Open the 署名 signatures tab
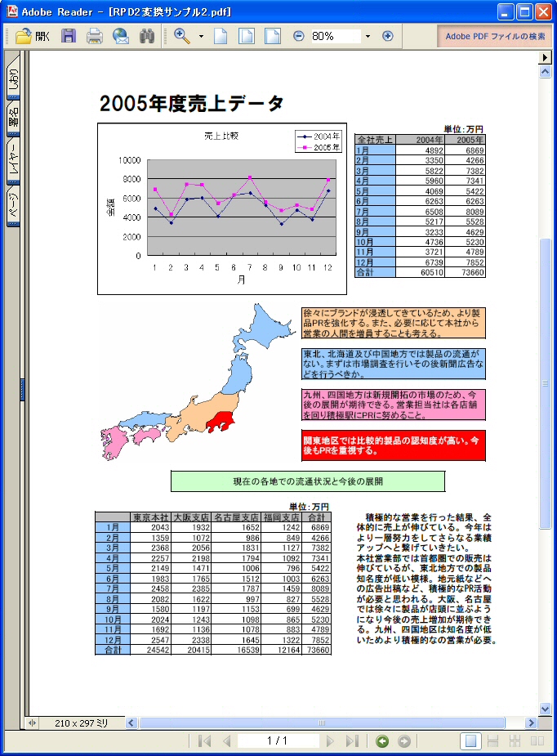 14,119
